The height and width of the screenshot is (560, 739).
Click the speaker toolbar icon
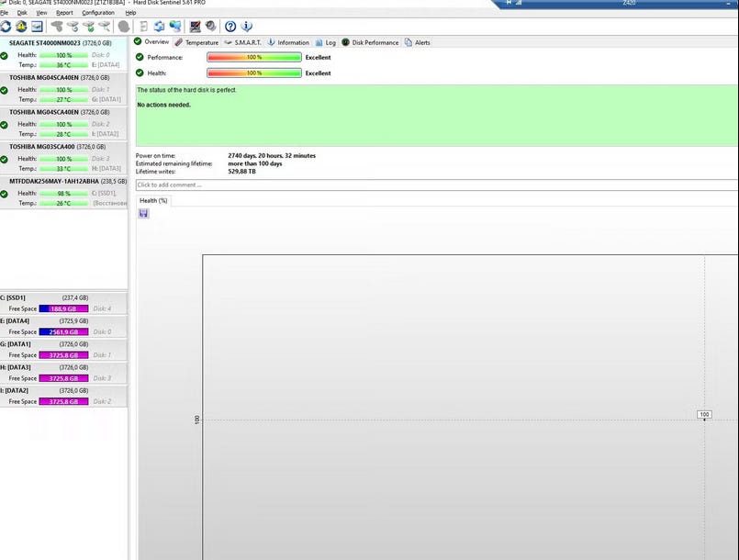click(210, 26)
